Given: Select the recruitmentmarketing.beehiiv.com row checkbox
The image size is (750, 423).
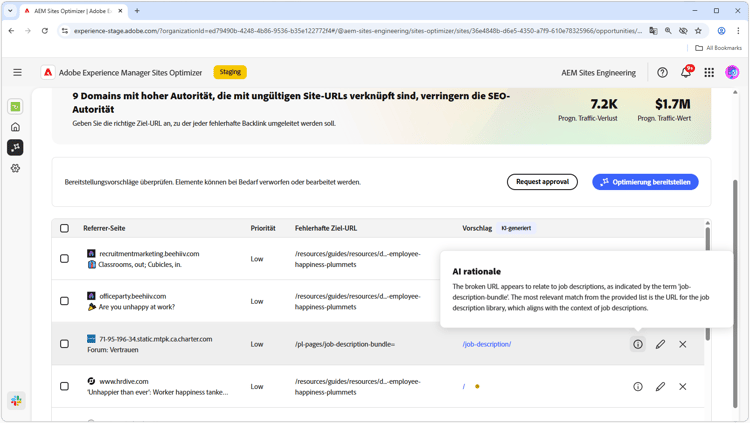Looking at the screenshot, I should click(x=64, y=259).
